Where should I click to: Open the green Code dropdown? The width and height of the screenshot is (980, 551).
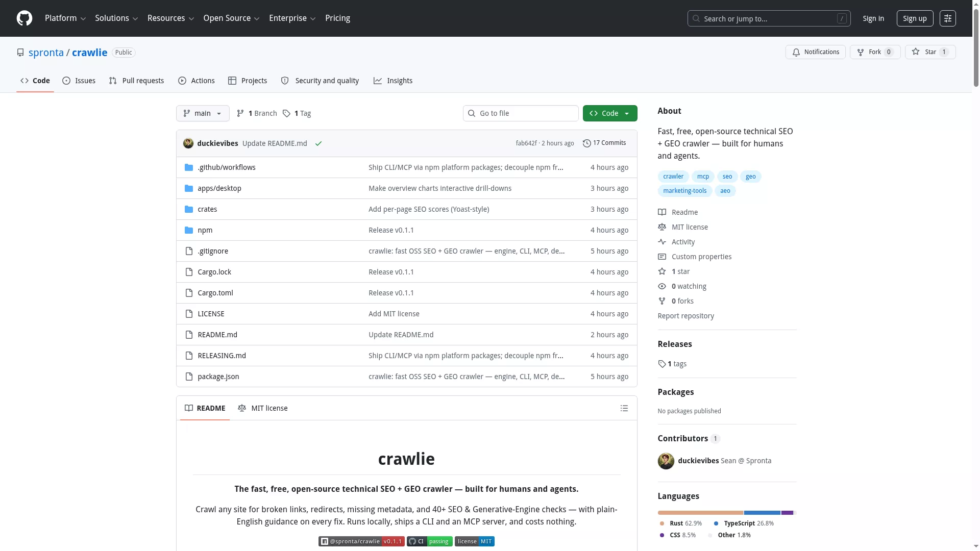[x=610, y=113]
